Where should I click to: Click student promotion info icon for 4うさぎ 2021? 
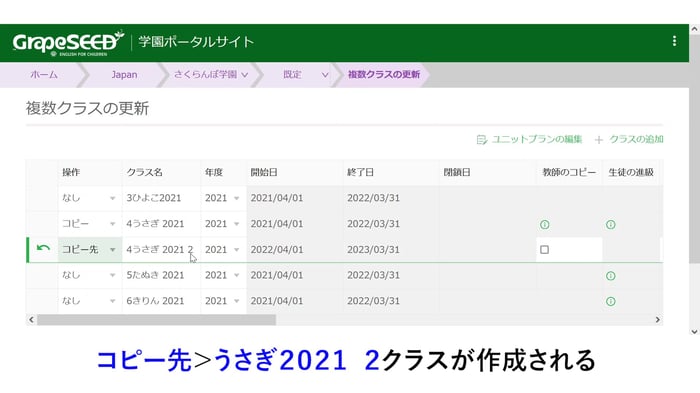610,224
